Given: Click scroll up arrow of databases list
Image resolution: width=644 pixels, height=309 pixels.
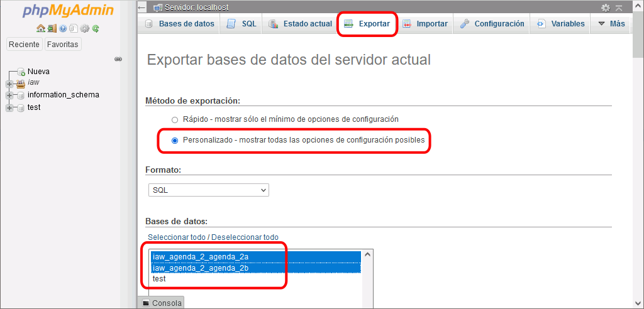Looking at the screenshot, I should tap(367, 255).
